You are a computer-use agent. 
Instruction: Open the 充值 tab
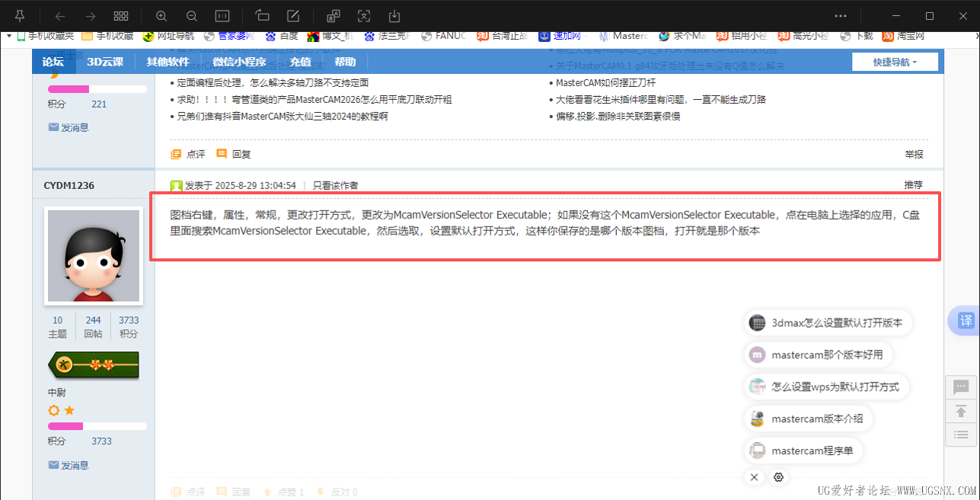(x=300, y=62)
